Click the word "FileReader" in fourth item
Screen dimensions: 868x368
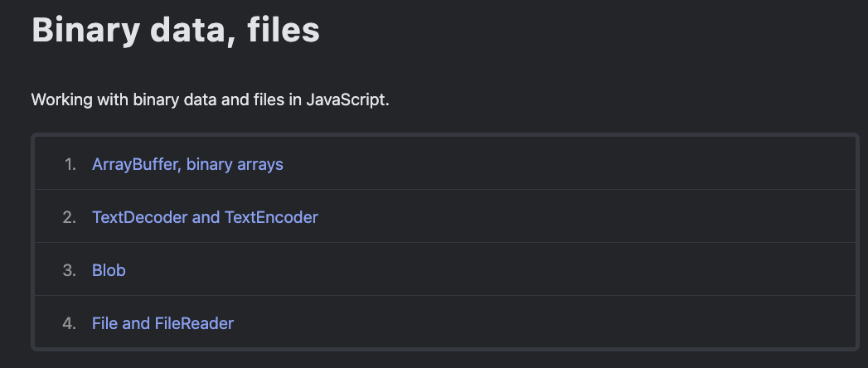pyautogui.click(x=194, y=323)
